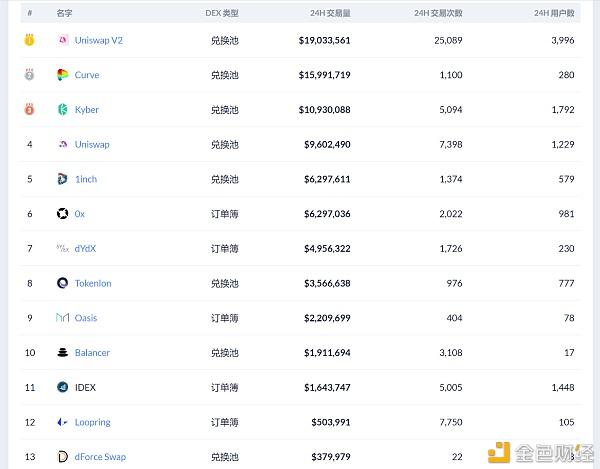Click the bronze third-place medal icon
The height and width of the screenshot is (469, 600).
[30, 110]
